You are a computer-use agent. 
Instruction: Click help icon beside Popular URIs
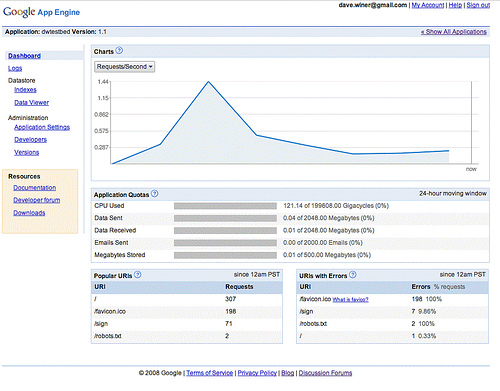pyautogui.click(x=138, y=275)
